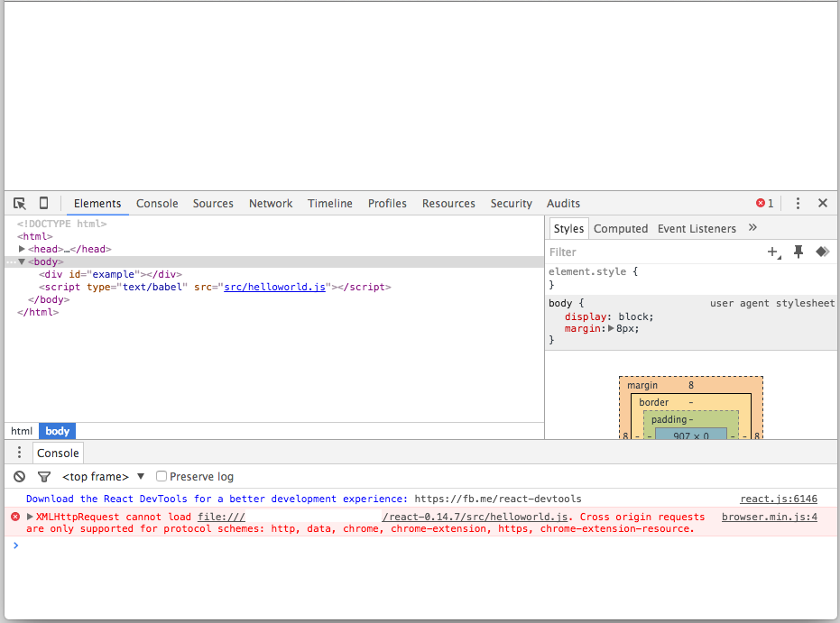Screen dimensions: 840x623
Task: Select the Event Listeners sidebar tab
Action: [697, 228]
